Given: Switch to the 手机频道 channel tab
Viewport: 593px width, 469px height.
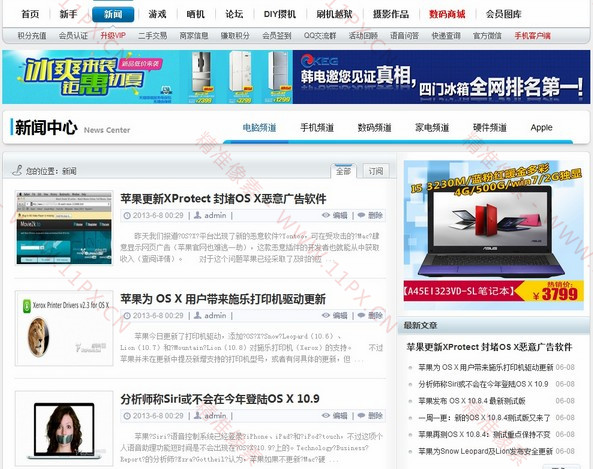Looking at the screenshot, I should (317, 128).
